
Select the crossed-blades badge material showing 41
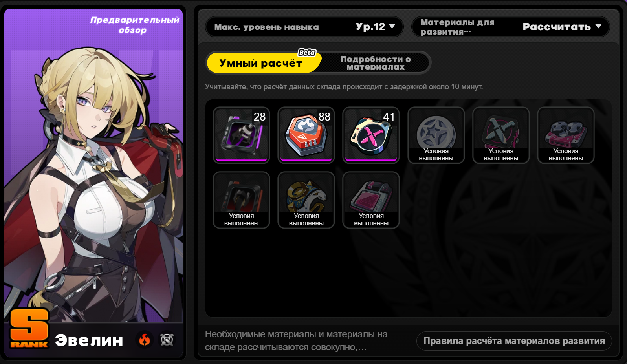(371, 135)
